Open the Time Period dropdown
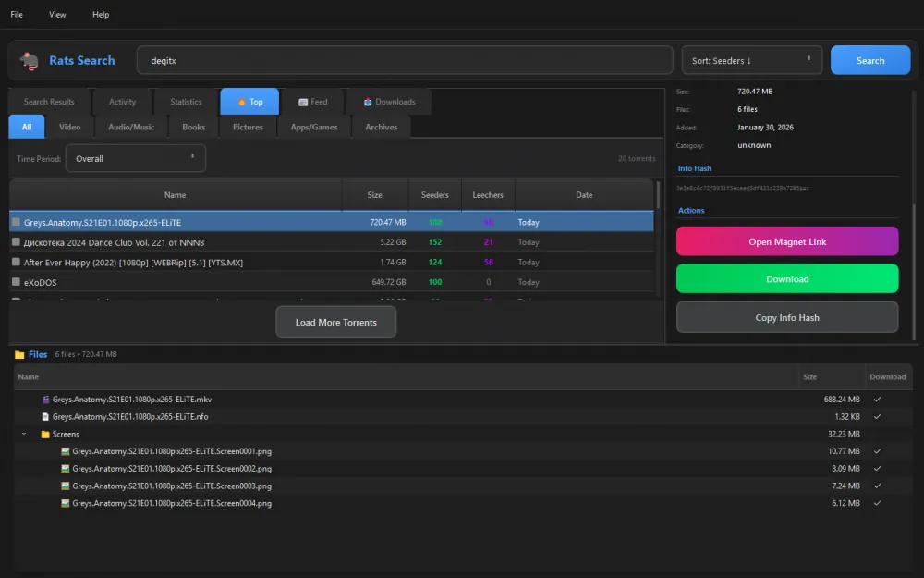This screenshot has width=924, height=578. coord(136,159)
